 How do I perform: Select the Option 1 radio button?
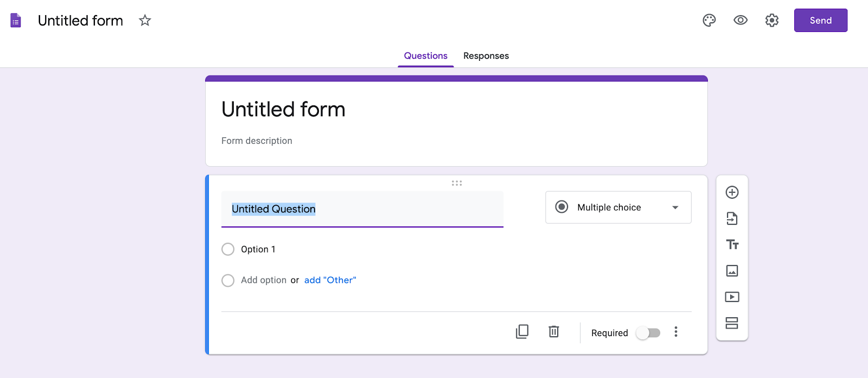[228, 249]
